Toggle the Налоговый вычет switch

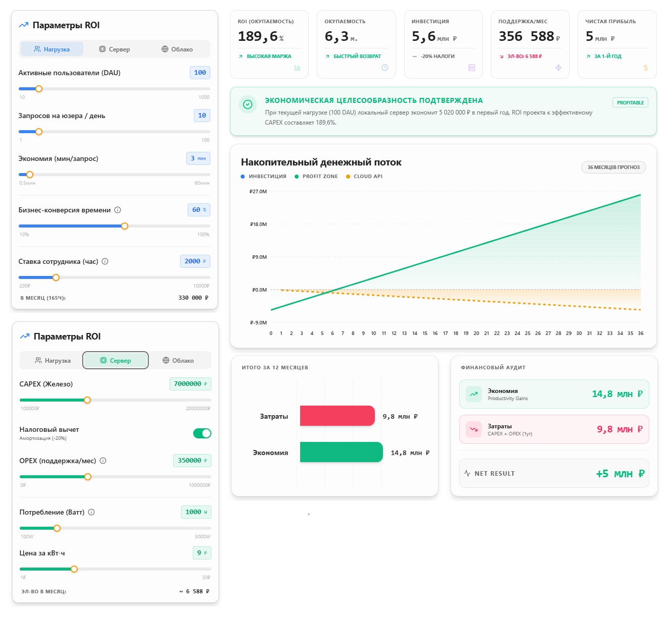pos(202,433)
